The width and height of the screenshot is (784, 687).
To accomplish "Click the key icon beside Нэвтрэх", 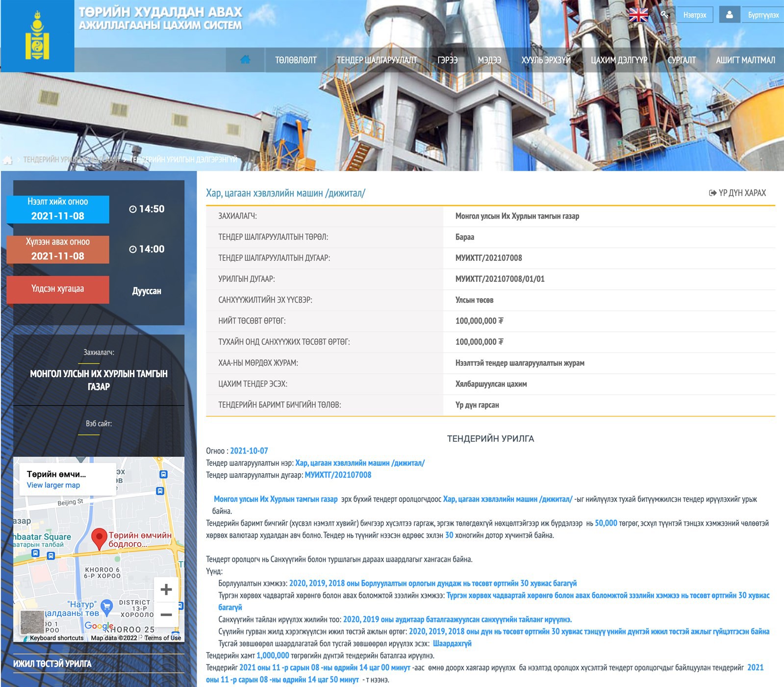I will tap(664, 15).
